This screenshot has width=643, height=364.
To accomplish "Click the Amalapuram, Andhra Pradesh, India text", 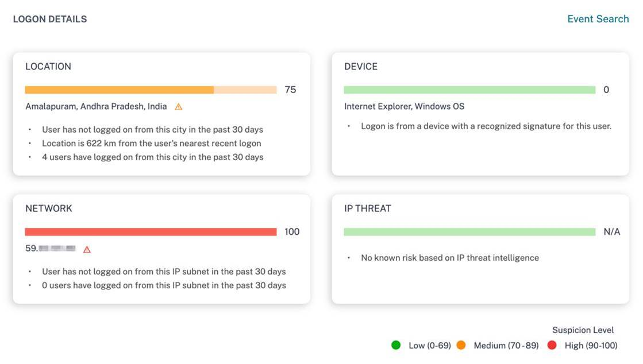I will coord(96,106).
